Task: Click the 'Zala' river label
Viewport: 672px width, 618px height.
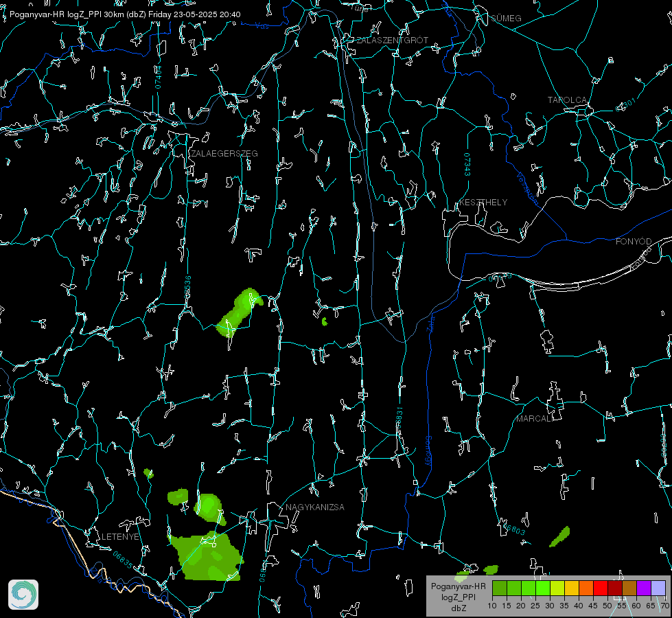Action: (430, 323)
